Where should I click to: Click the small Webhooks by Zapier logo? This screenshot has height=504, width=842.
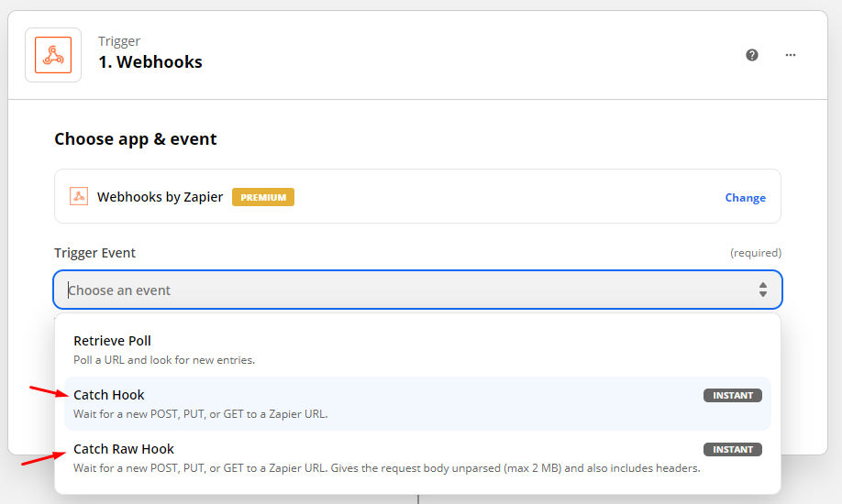pyautogui.click(x=79, y=196)
